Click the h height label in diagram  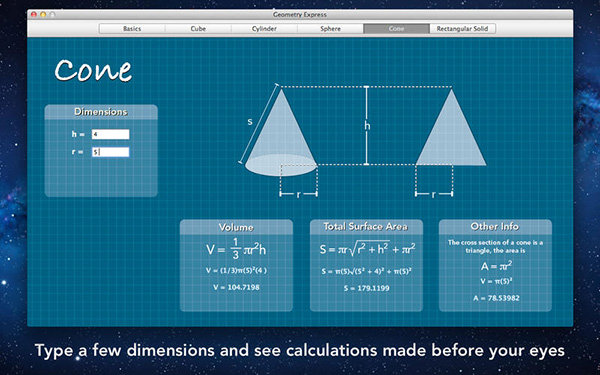[367, 126]
